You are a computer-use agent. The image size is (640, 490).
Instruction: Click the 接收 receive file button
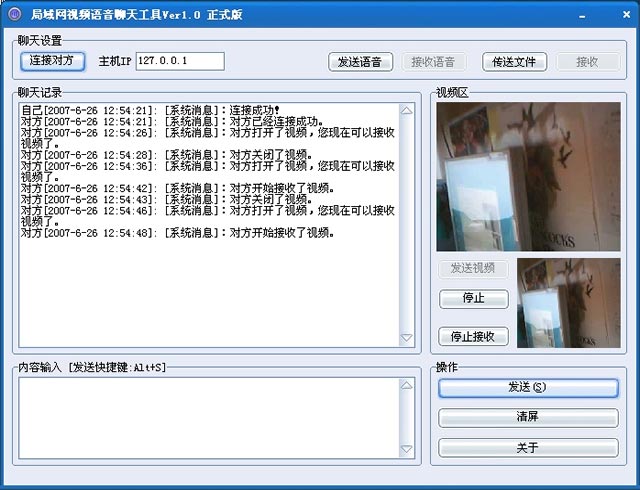click(x=586, y=62)
